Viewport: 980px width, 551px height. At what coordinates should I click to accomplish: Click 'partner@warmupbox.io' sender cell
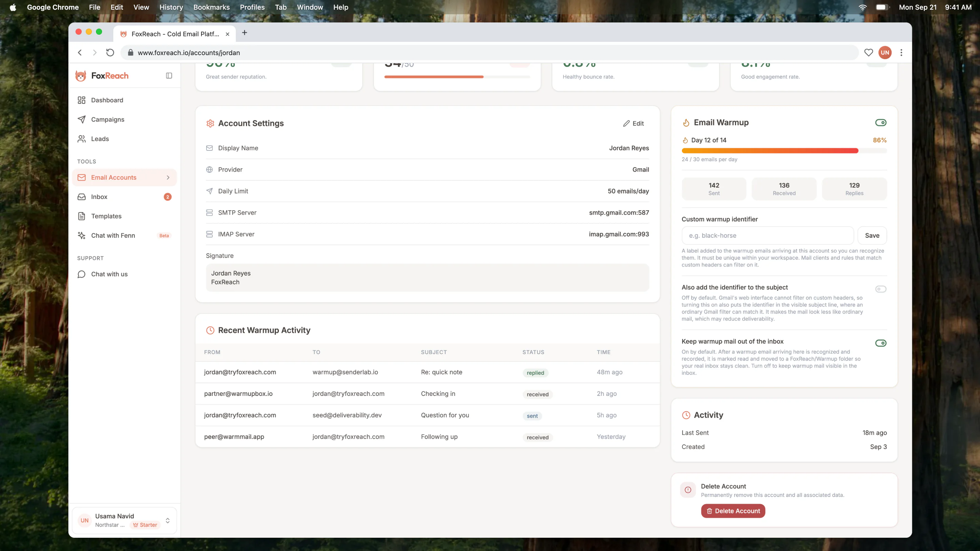click(x=238, y=394)
